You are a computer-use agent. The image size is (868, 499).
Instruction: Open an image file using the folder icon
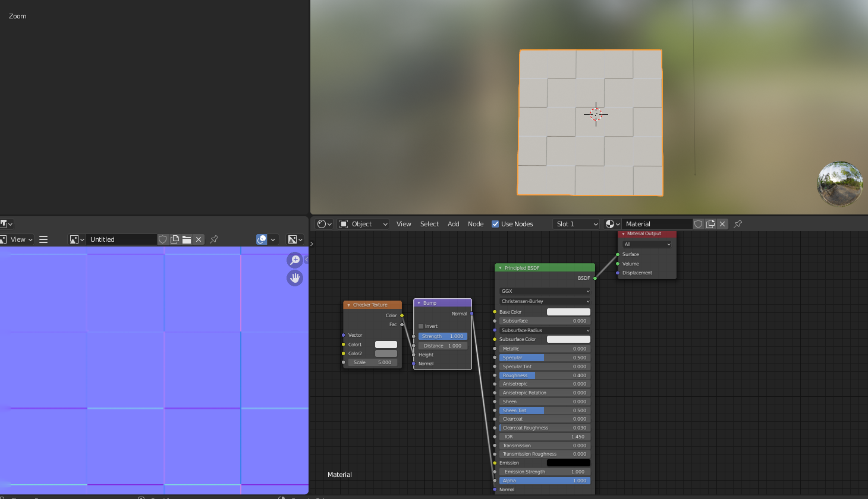click(x=186, y=239)
